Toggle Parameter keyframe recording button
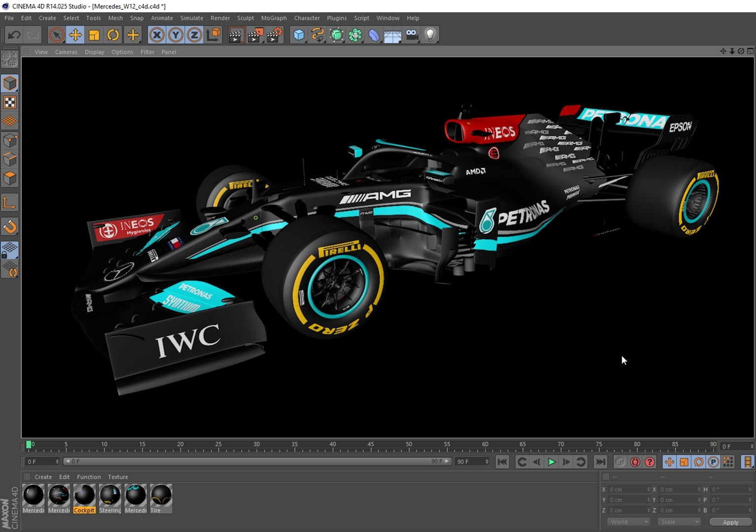 point(713,462)
